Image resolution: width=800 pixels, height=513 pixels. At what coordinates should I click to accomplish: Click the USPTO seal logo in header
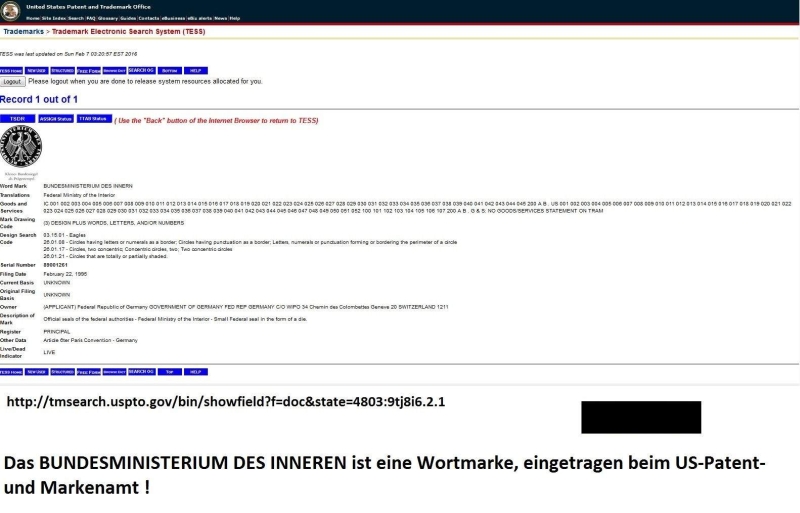pyautogui.click(x=12, y=10)
